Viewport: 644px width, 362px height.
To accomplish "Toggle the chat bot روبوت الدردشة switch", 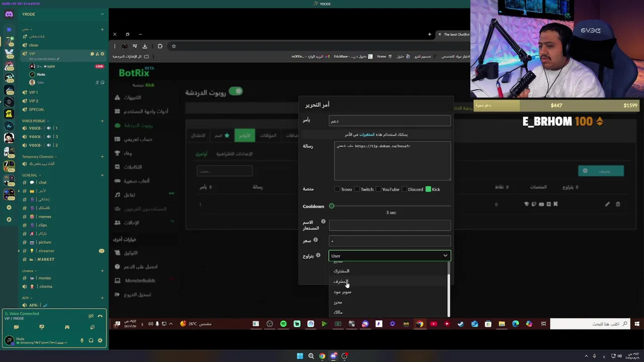I will click(235, 92).
